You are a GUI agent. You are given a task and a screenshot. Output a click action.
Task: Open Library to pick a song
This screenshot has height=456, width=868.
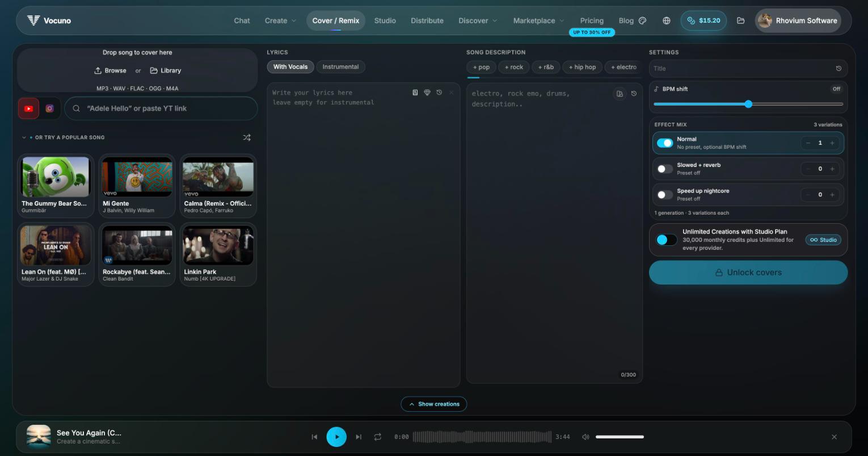pyautogui.click(x=166, y=70)
